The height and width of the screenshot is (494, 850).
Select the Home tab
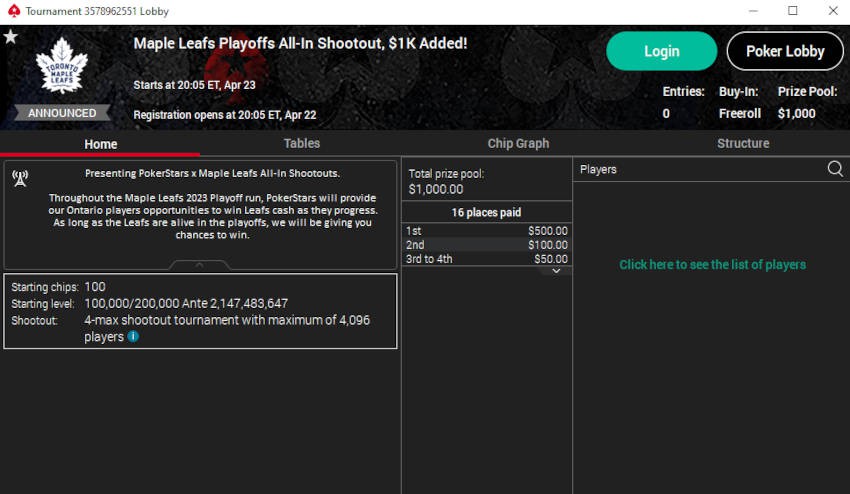(101, 144)
